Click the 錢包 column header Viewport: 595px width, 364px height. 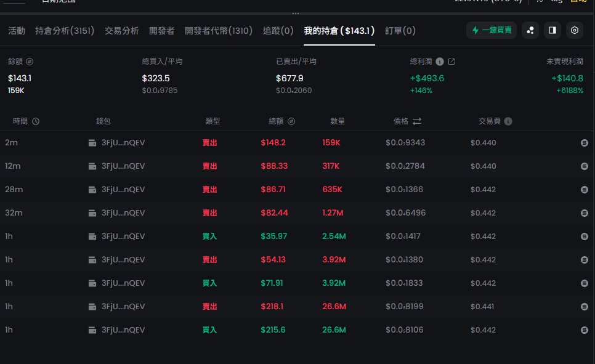coord(103,121)
